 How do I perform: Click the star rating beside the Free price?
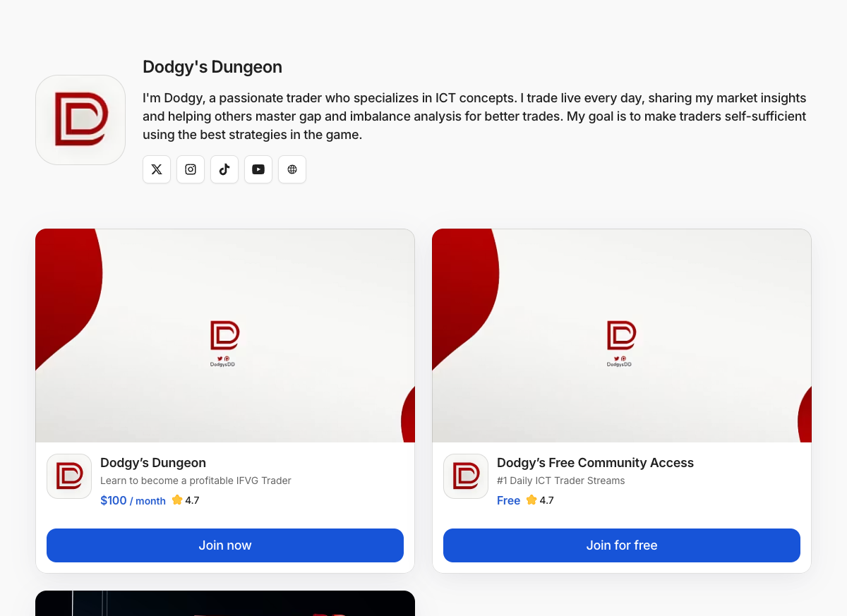pyautogui.click(x=540, y=500)
